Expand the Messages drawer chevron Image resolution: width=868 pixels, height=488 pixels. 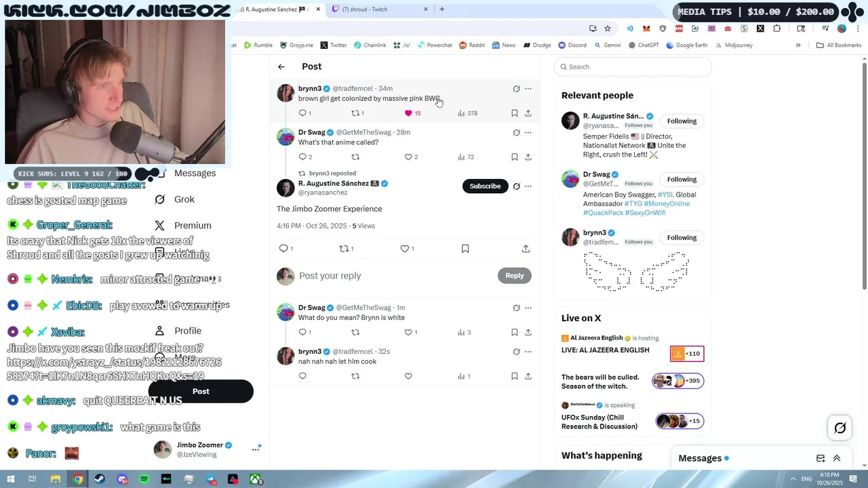pyautogui.click(x=837, y=458)
